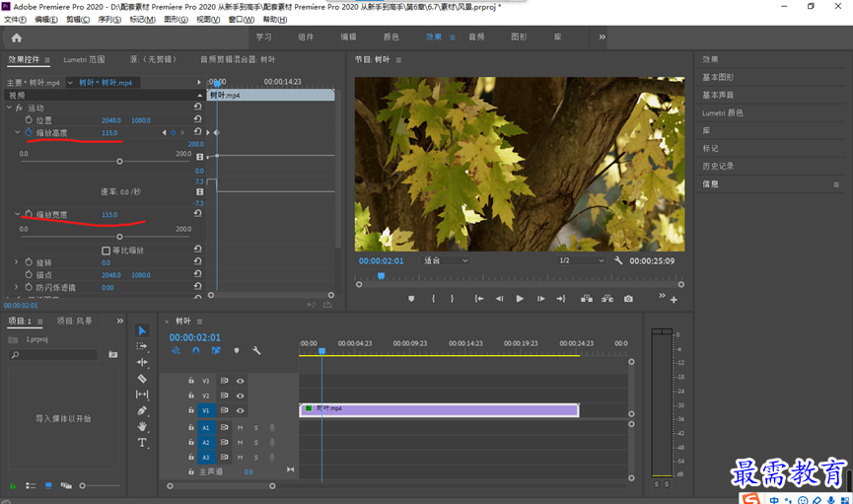Click the 缩放宽度 slider handle
Viewport: 853px width, 504px height.
[119, 237]
